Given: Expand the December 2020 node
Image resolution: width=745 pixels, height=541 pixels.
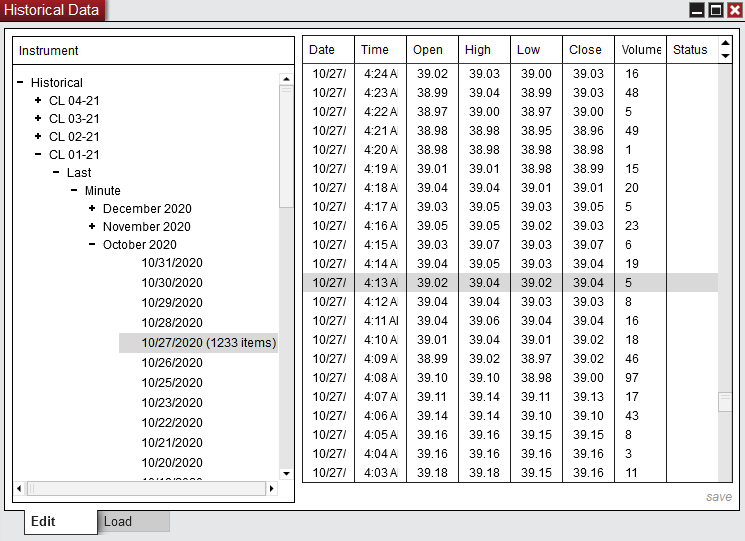Looking at the screenshot, I should [x=92, y=209].
